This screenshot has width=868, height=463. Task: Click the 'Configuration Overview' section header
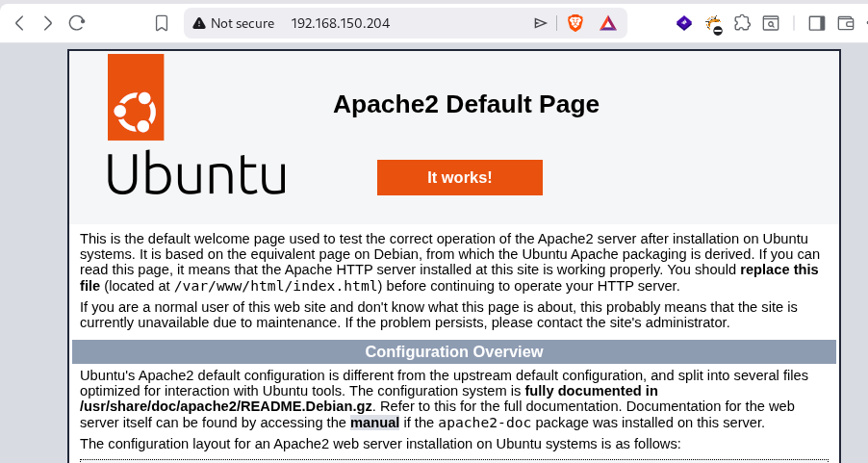pos(454,351)
